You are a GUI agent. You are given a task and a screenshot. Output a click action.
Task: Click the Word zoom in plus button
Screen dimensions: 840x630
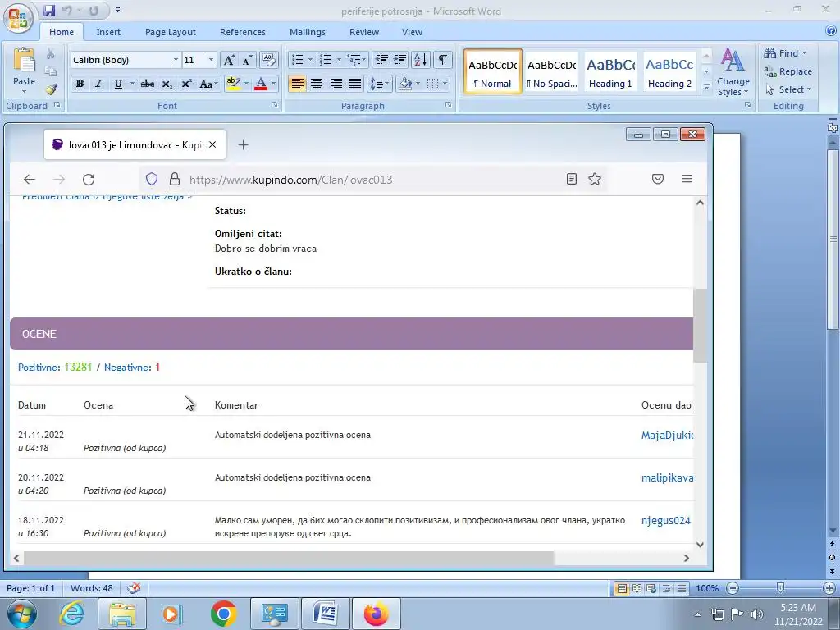pyautogui.click(x=829, y=588)
